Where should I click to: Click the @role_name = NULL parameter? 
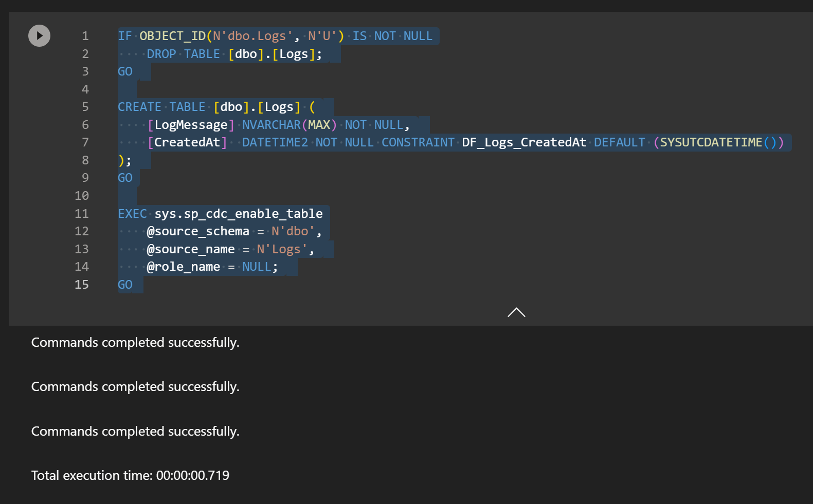coord(212,267)
